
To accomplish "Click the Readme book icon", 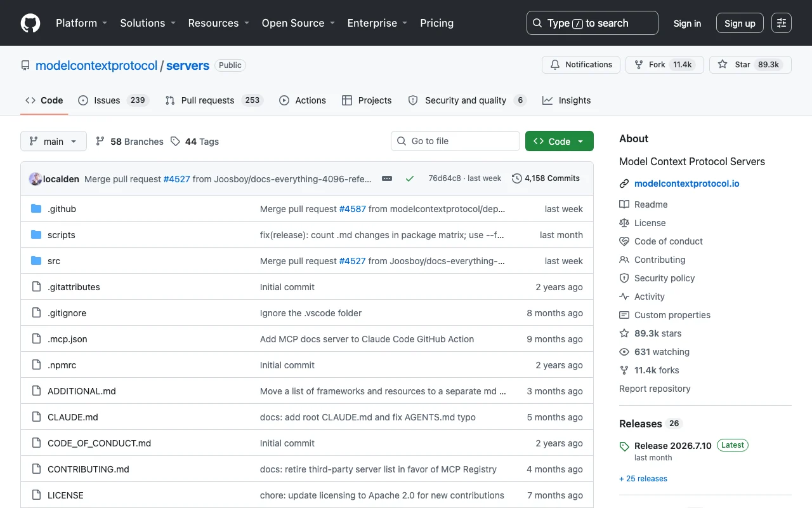I will [624, 204].
